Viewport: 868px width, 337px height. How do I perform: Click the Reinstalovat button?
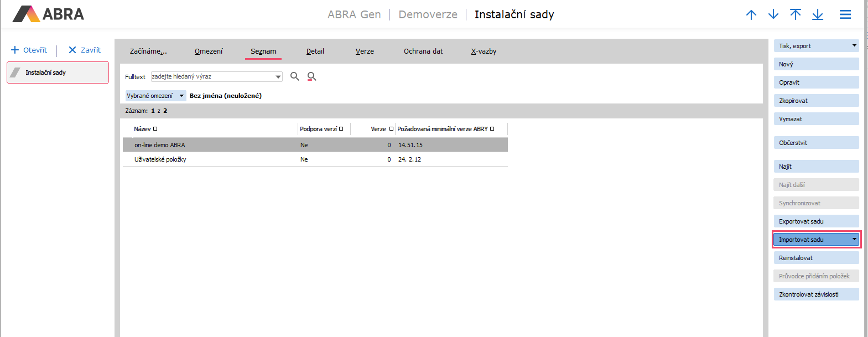coord(817,258)
